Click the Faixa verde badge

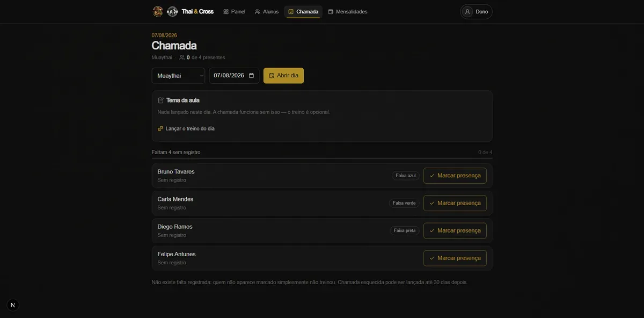click(x=404, y=203)
